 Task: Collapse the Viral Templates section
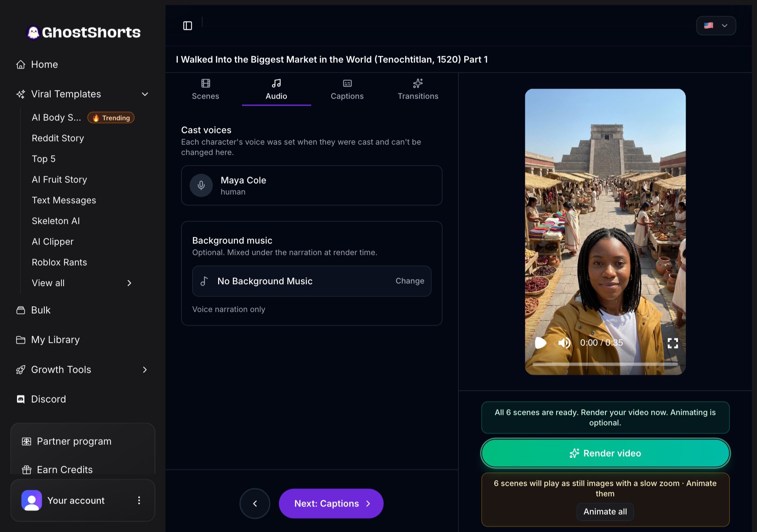click(145, 94)
